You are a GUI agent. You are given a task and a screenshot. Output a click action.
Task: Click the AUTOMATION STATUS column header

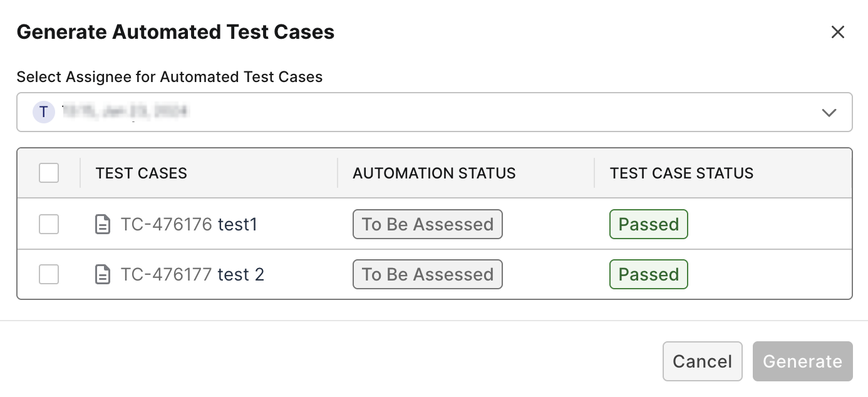point(434,173)
